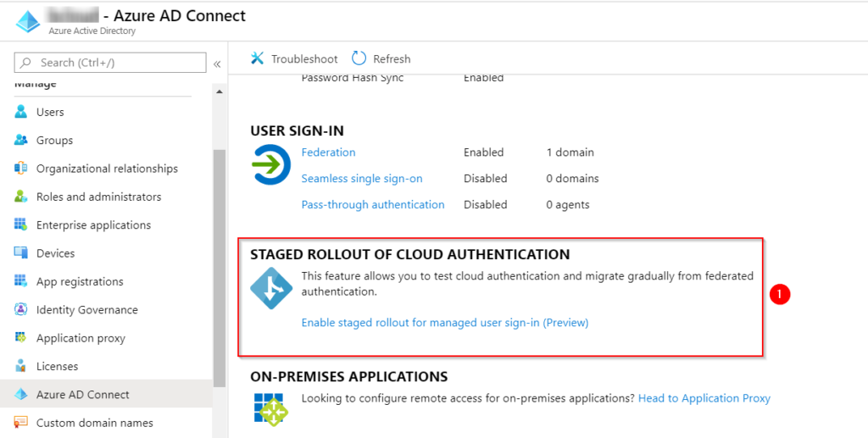Viewport: 868px width, 438px height.
Task: Open the Federation link
Action: click(328, 152)
